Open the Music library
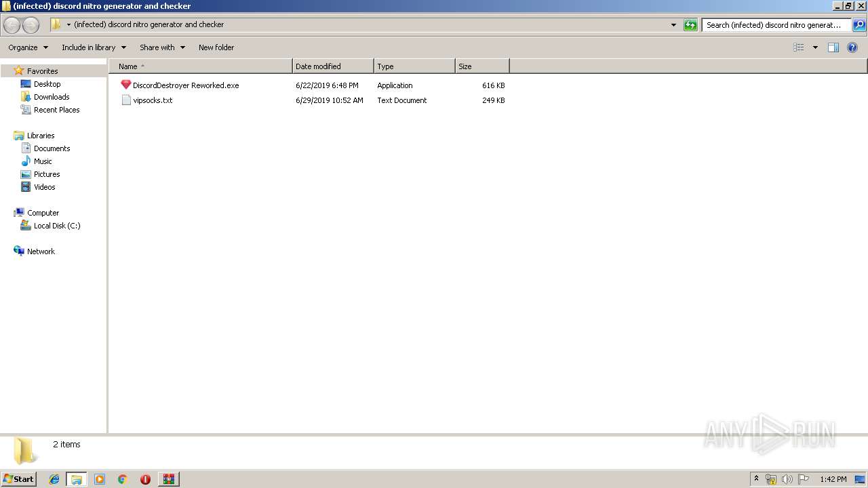868x488 pixels. (43, 161)
